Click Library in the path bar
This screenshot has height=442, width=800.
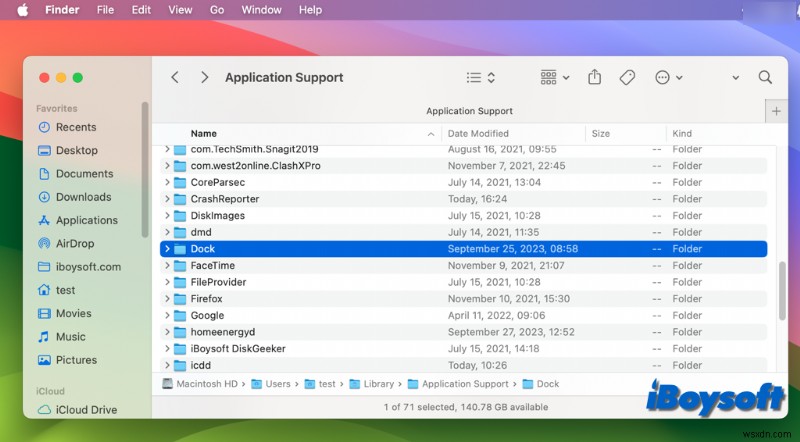coord(372,384)
